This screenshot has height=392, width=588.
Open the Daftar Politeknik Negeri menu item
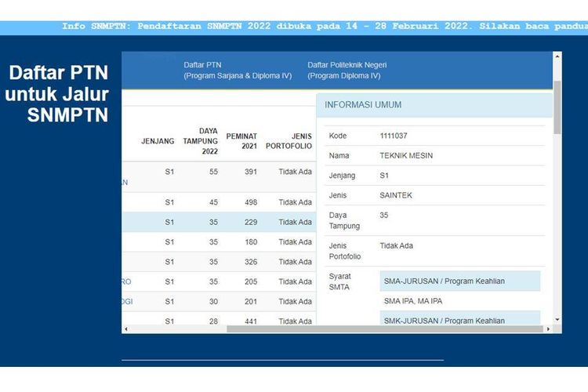point(347,70)
